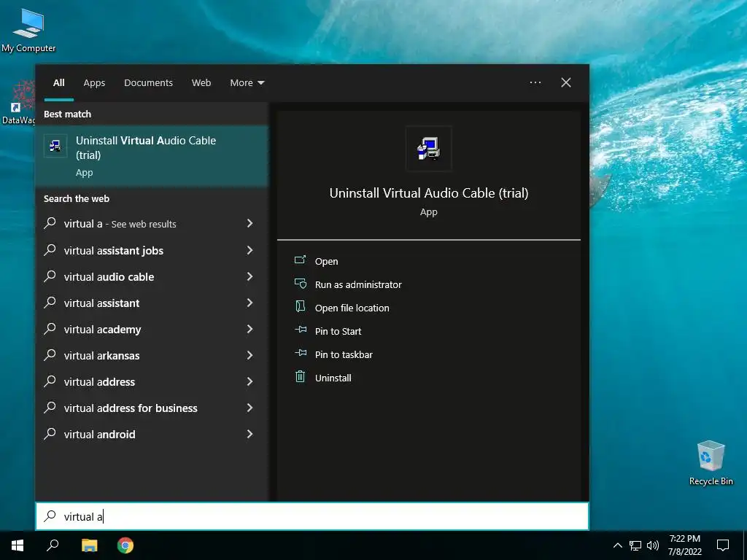This screenshot has width=747, height=560.
Task: Click the Uninstall option
Action: [x=333, y=378]
